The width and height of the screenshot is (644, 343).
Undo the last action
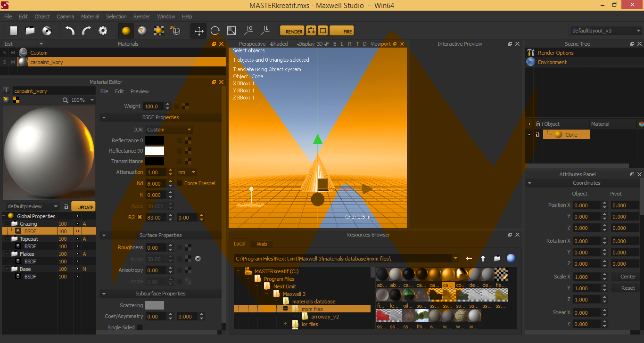pos(70,31)
